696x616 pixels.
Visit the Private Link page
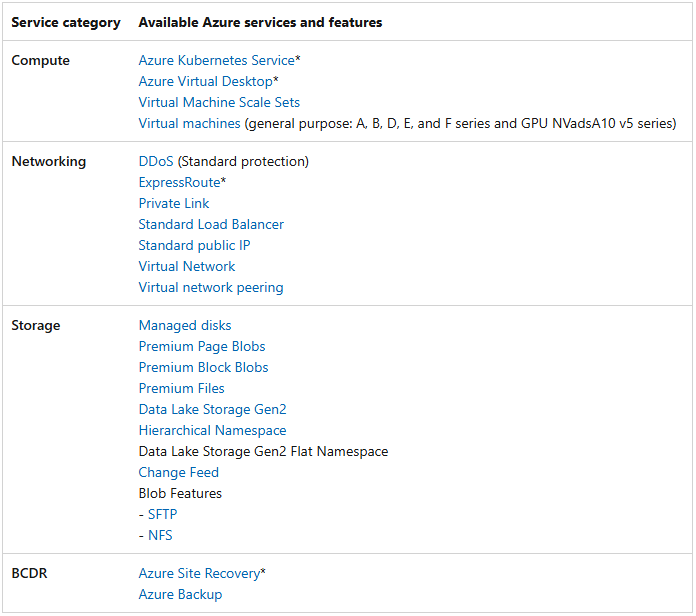(x=174, y=203)
